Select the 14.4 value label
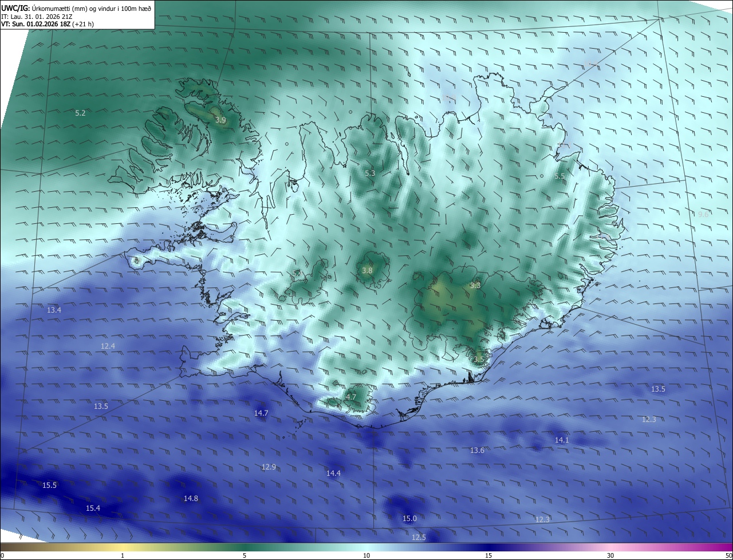The image size is (733, 560). point(333,473)
